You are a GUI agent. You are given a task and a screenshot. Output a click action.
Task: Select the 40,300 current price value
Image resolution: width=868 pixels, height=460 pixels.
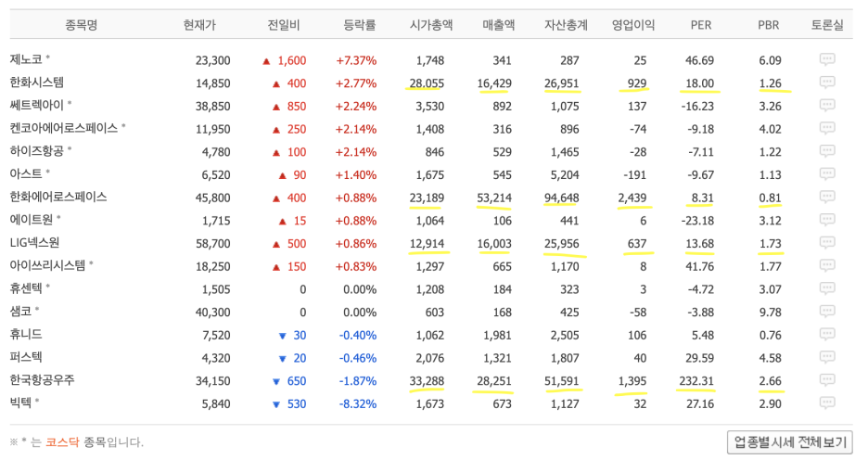[x=212, y=313]
